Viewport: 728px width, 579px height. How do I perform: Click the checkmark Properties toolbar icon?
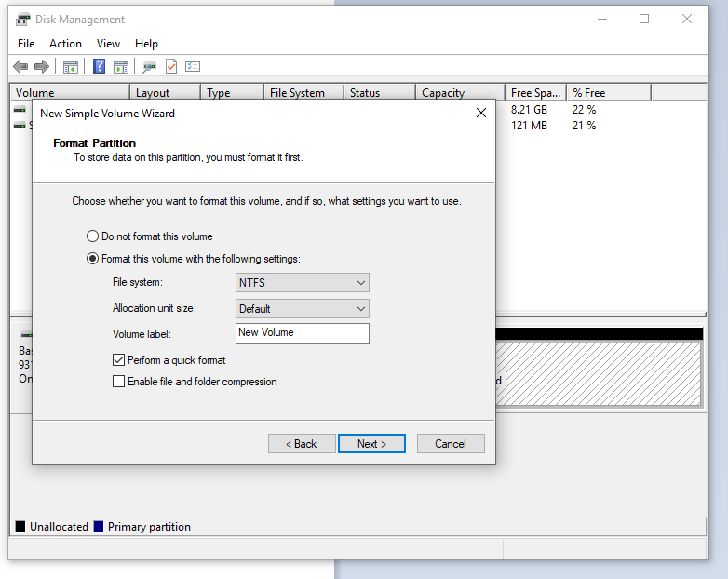171,66
